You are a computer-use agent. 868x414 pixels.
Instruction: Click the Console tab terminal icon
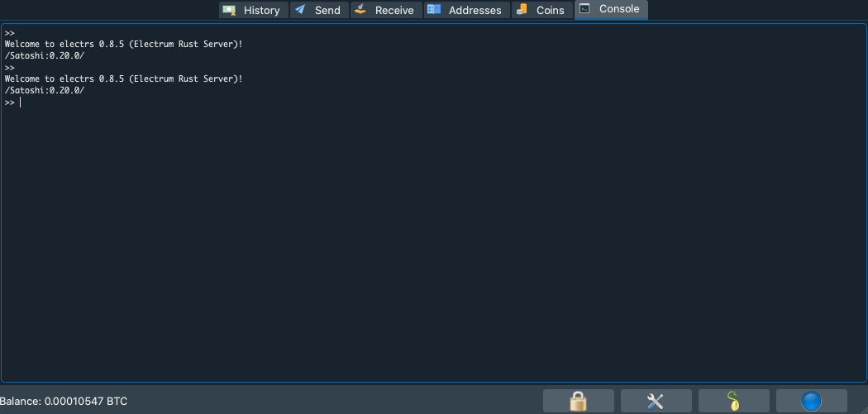click(x=584, y=8)
